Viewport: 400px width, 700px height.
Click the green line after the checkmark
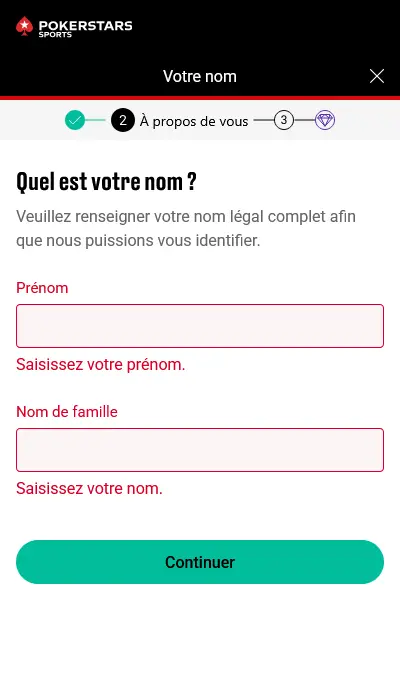[x=95, y=120]
